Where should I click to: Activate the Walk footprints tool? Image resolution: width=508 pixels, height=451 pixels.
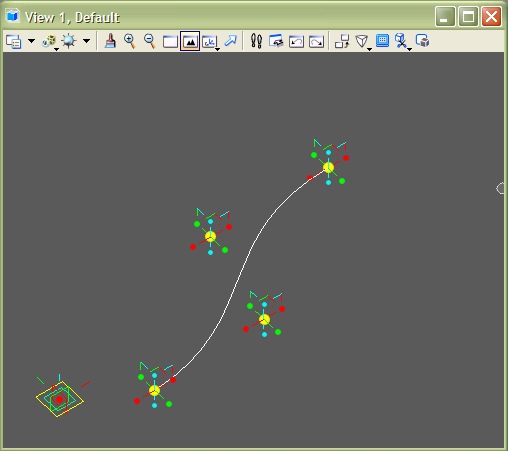[256, 41]
